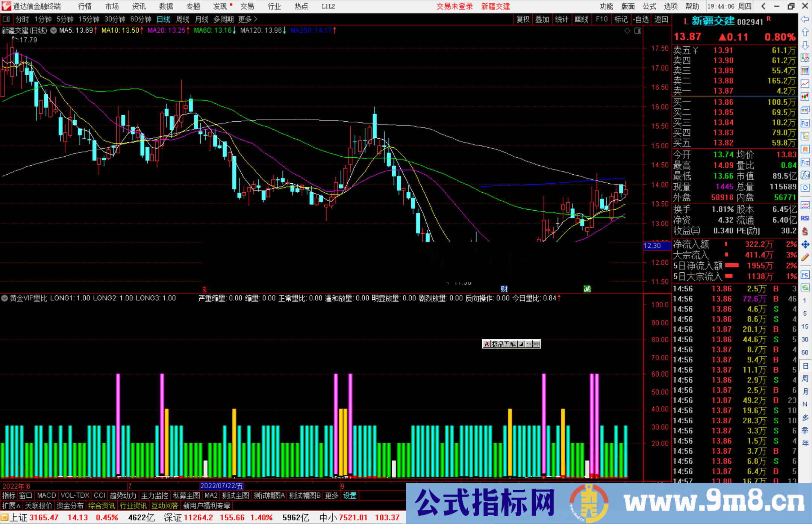Select the four-way move arrows icon
The image size is (812, 524).
pos(805,245)
